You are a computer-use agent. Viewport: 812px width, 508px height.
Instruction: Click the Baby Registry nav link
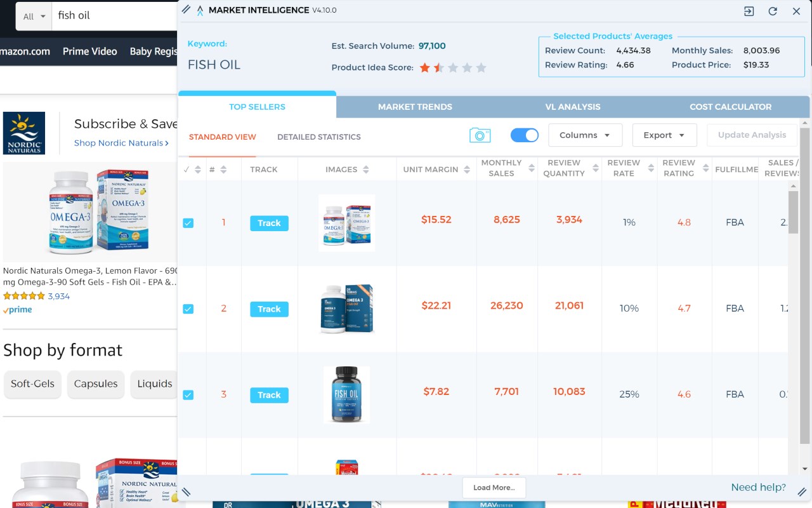pyautogui.click(x=154, y=51)
